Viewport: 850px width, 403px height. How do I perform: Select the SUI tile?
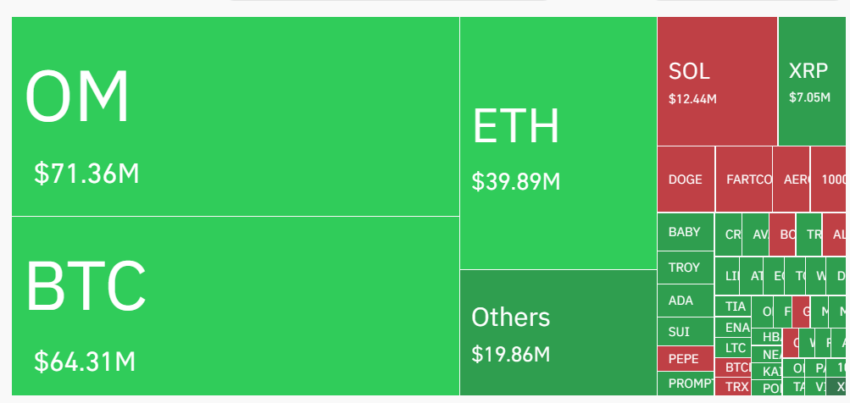[685, 331]
